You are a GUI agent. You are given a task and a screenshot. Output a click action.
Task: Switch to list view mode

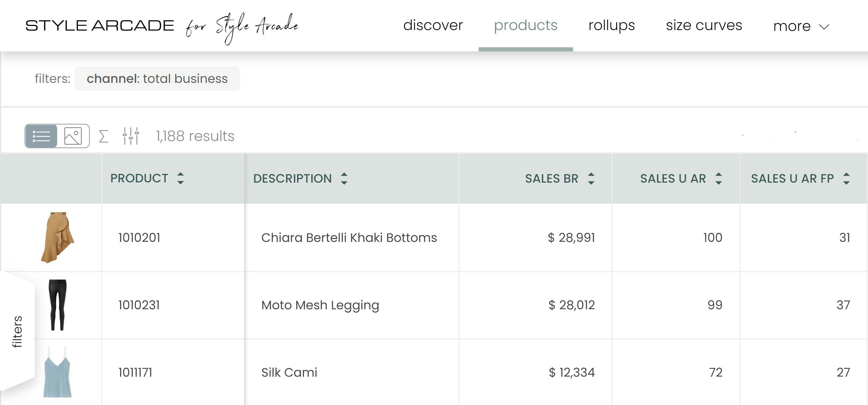(x=41, y=136)
